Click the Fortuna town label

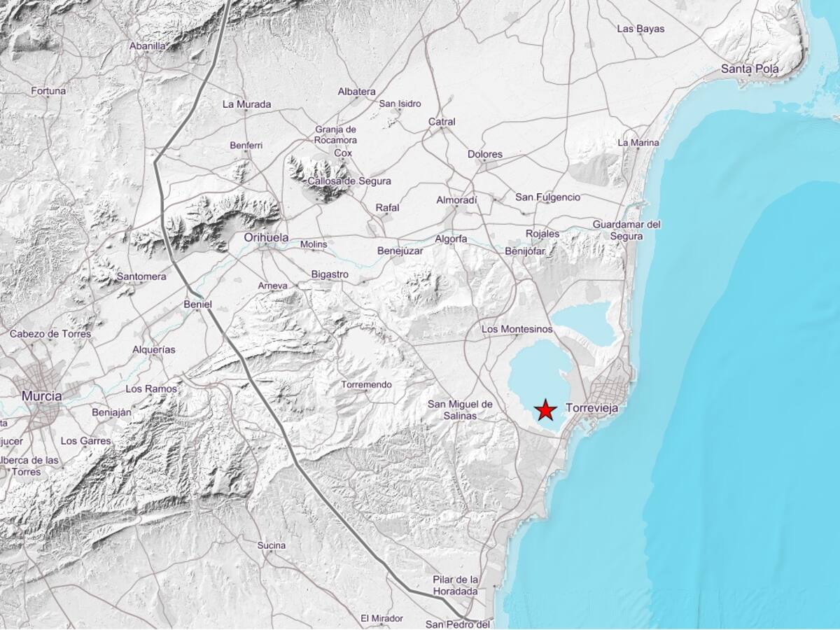(x=48, y=91)
